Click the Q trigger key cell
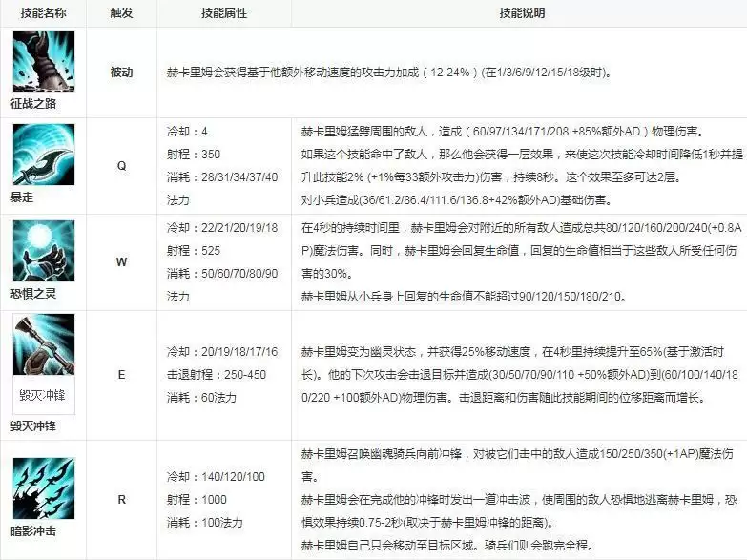This screenshot has width=747, height=560. coord(121,166)
